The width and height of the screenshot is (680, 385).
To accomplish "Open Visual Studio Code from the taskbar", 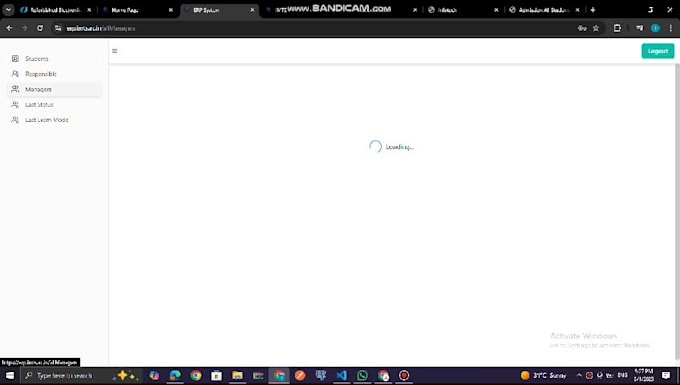I will pyautogui.click(x=341, y=375).
